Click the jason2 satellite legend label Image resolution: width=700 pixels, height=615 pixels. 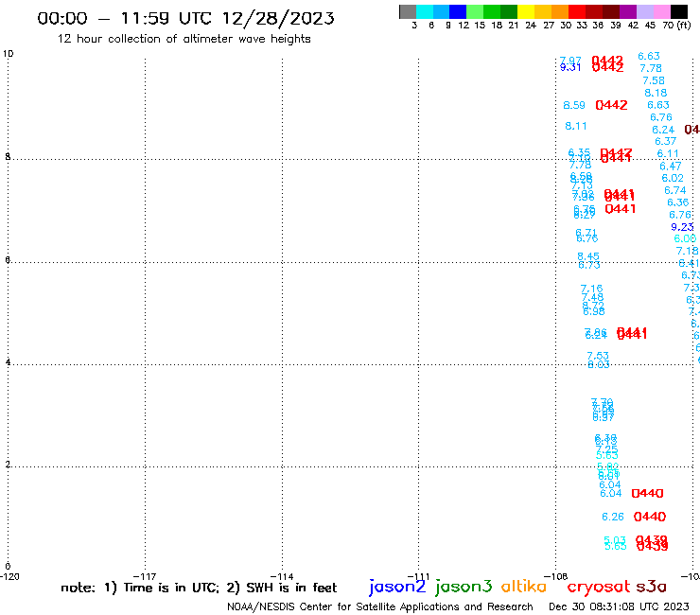pyautogui.click(x=397, y=587)
